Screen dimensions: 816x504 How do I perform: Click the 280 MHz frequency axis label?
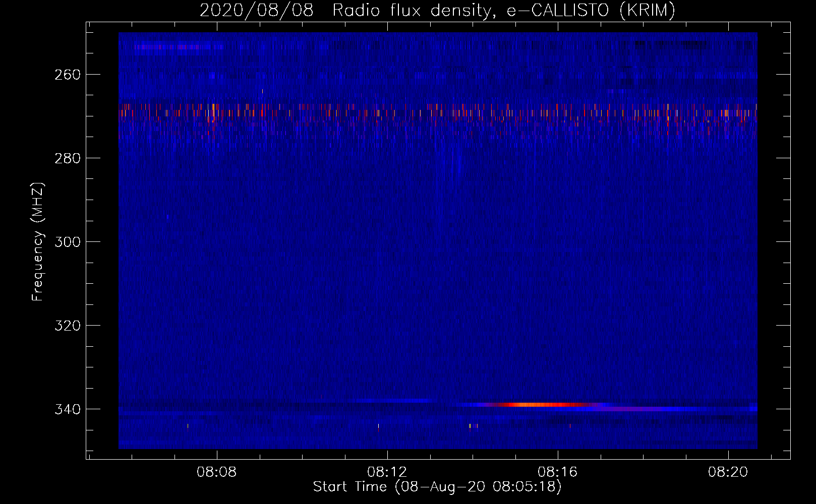click(x=68, y=158)
